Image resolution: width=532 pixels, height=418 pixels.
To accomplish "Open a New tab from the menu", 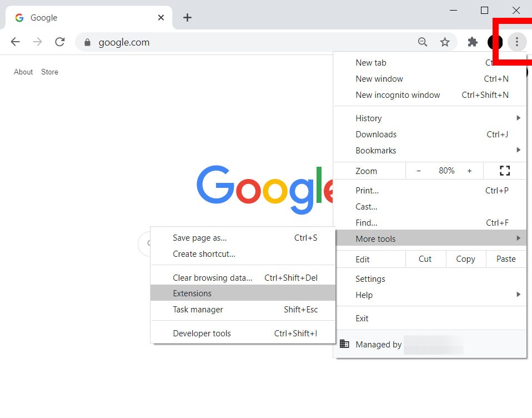I will 370,63.
